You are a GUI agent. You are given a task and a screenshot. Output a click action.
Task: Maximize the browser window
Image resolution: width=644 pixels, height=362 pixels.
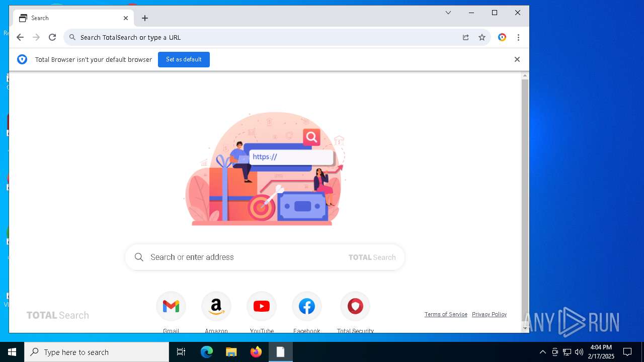[495, 13]
